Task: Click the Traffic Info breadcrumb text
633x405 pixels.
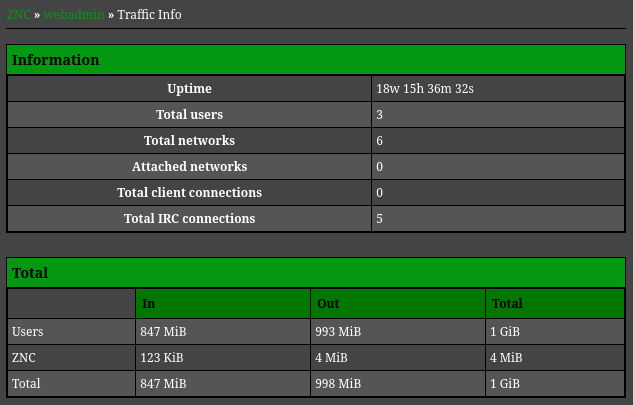Action: coord(149,15)
